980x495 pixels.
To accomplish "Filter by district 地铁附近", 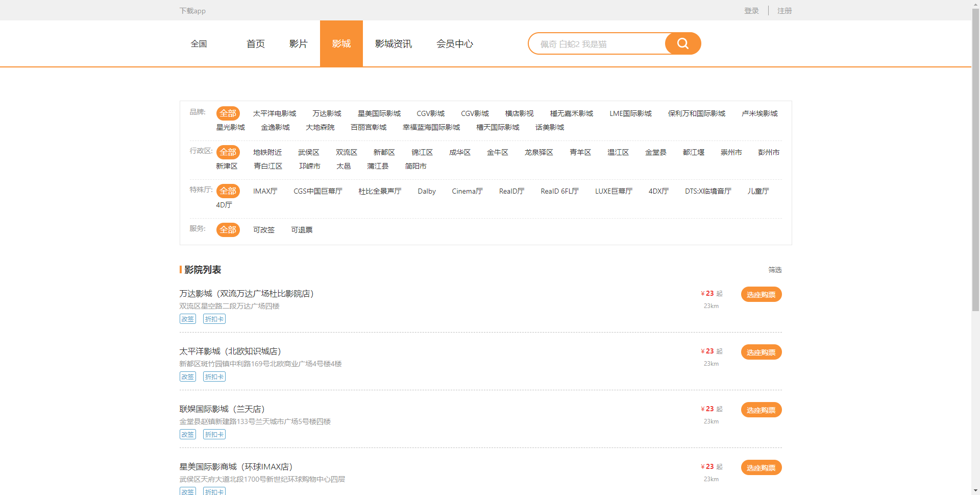I will (267, 152).
